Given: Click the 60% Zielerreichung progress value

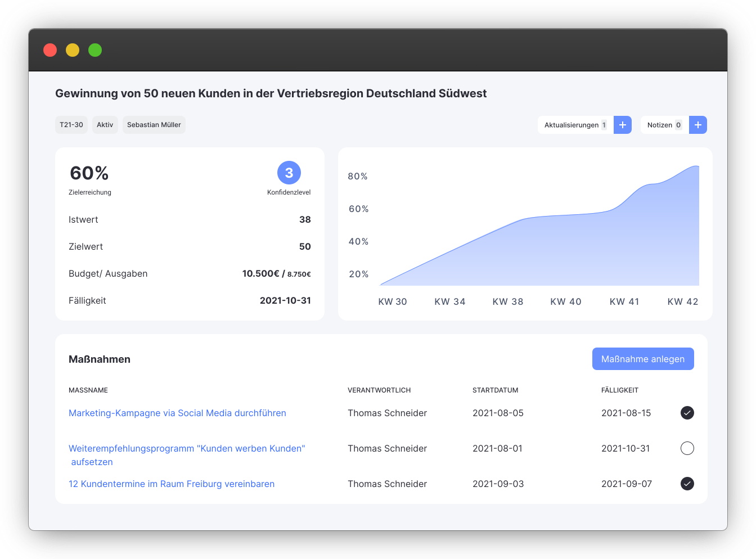Looking at the screenshot, I should pos(89,173).
